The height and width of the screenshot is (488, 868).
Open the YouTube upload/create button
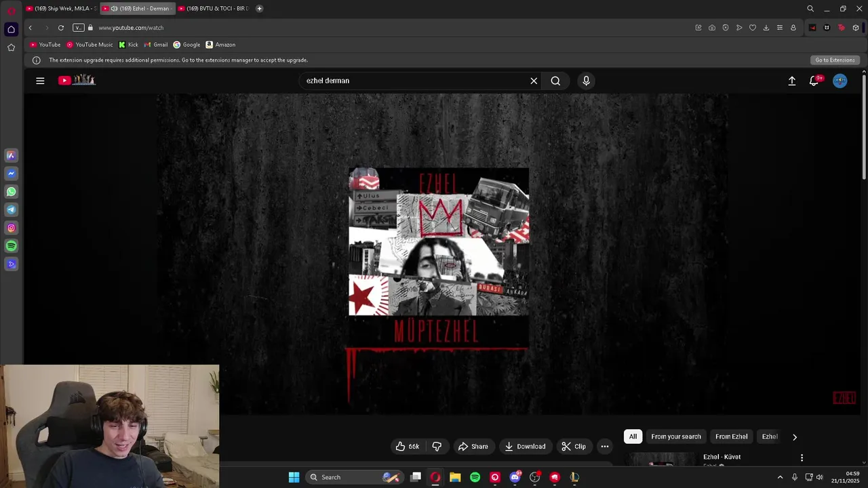pos(791,81)
